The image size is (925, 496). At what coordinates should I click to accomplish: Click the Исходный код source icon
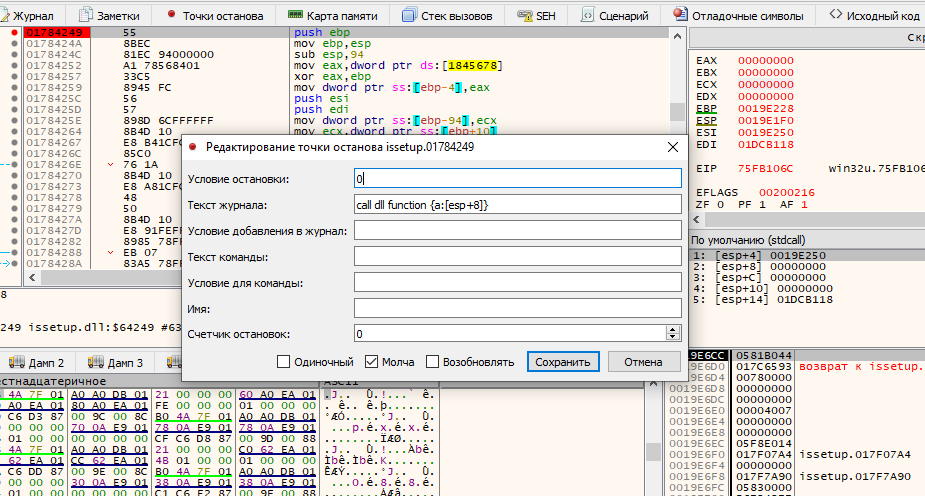point(837,16)
